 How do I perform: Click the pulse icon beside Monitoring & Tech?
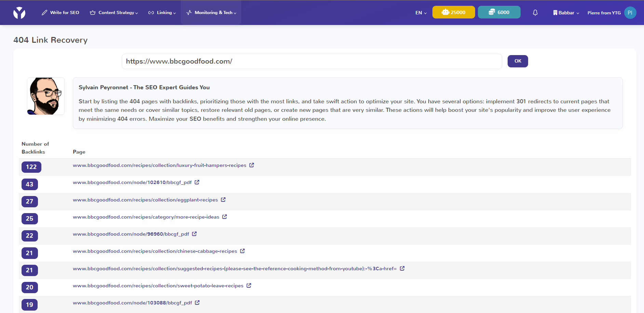[x=189, y=13]
